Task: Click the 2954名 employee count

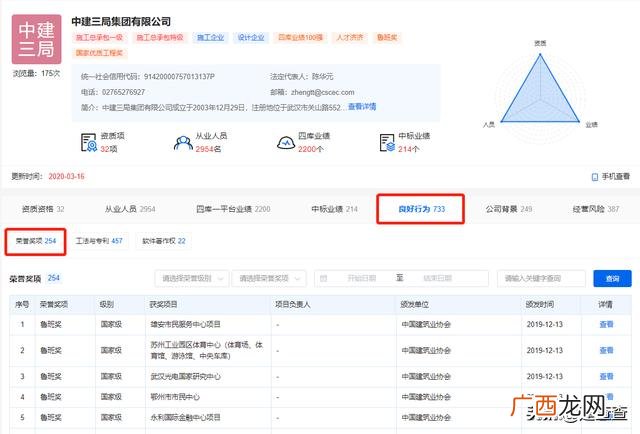Action: click(208, 149)
